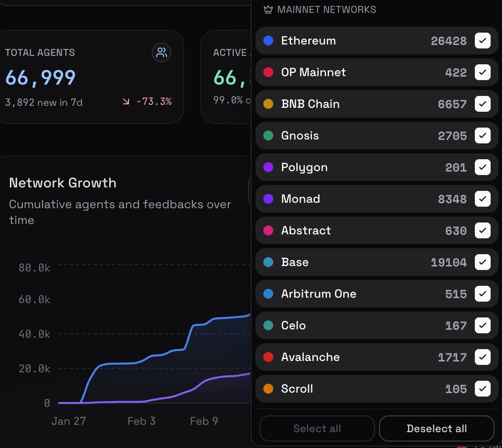
Task: Click the Monad label
Action: (x=300, y=199)
